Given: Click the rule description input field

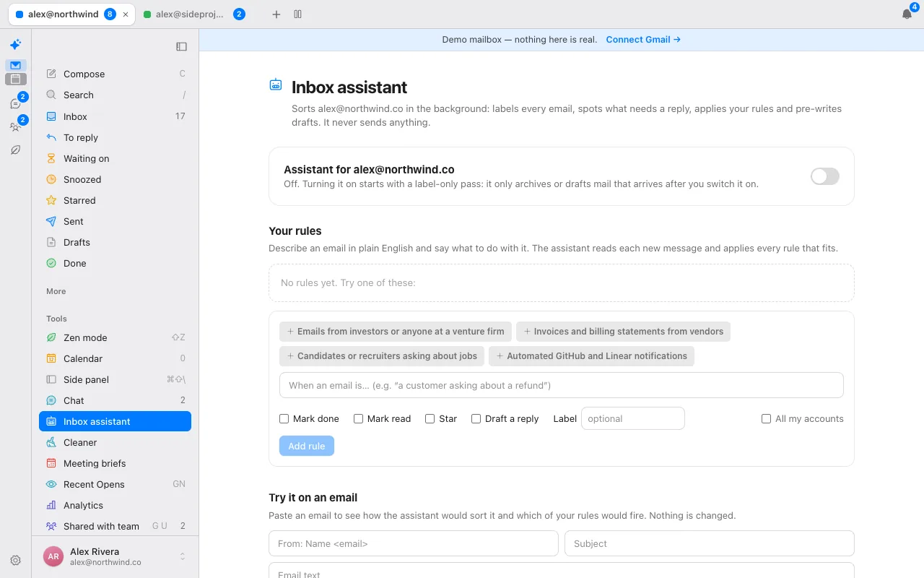Looking at the screenshot, I should [x=562, y=385].
